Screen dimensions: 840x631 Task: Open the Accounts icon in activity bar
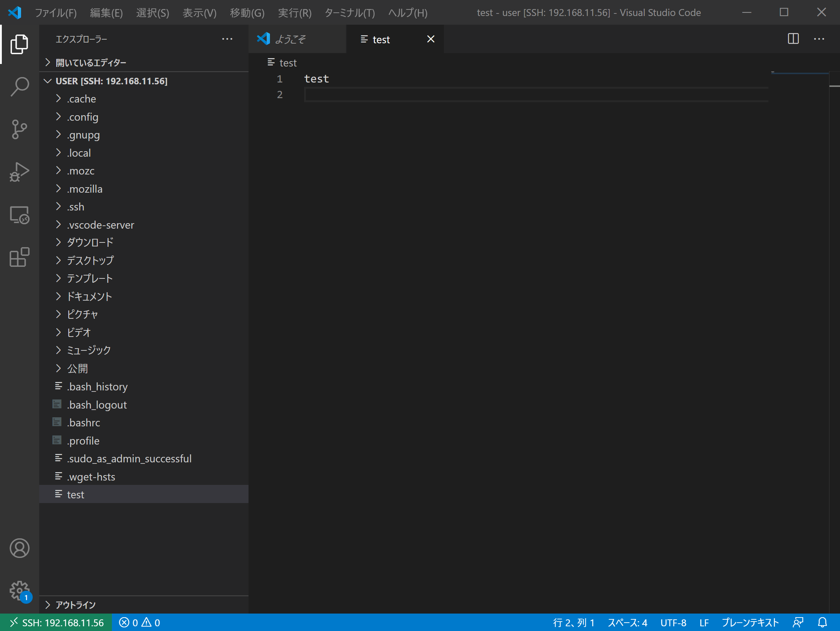pyautogui.click(x=19, y=548)
